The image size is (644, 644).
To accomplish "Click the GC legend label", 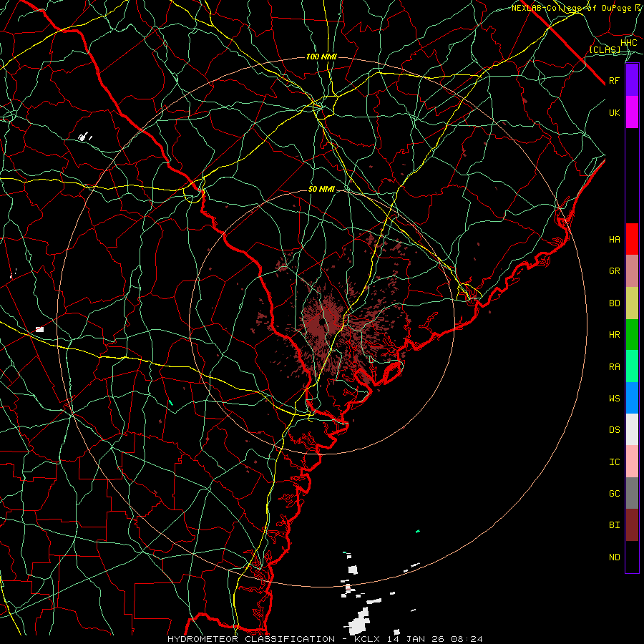I will coord(615,494).
